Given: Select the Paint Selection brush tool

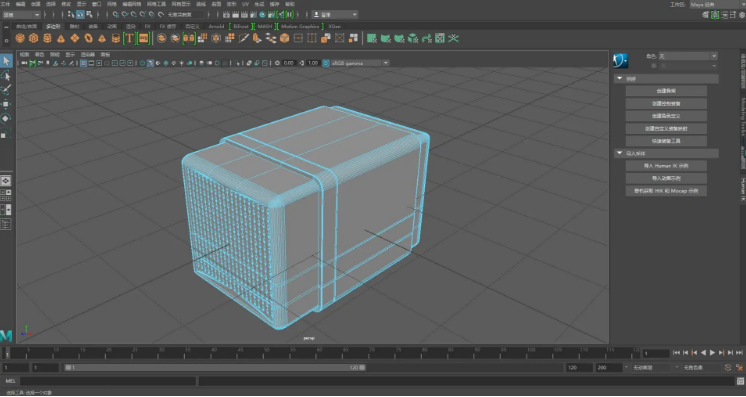Looking at the screenshot, I should (6, 89).
